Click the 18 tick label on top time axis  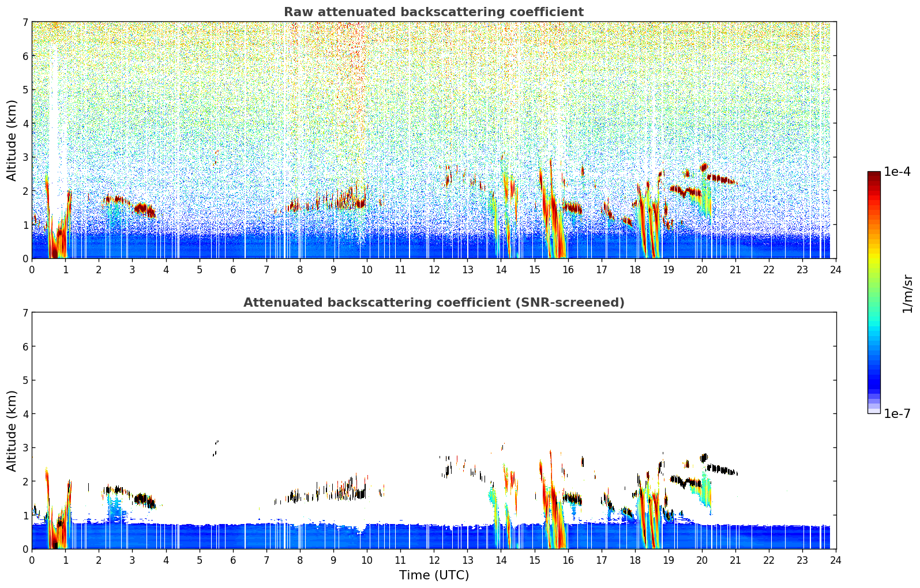point(635,269)
